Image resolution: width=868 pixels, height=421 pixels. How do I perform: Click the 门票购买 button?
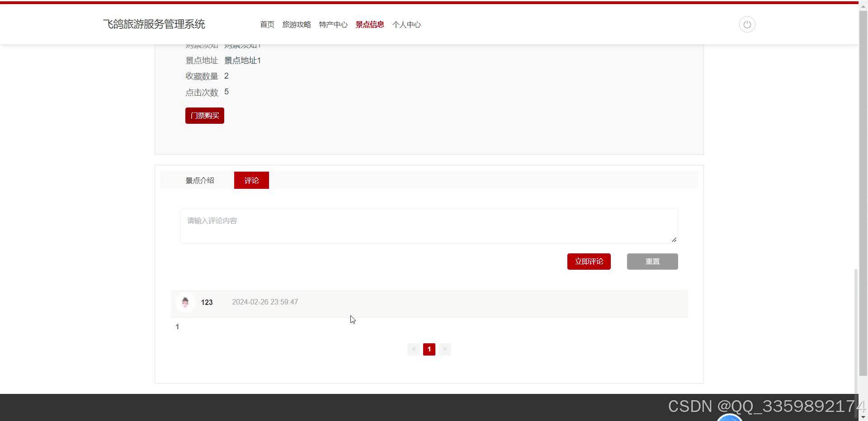[205, 116]
